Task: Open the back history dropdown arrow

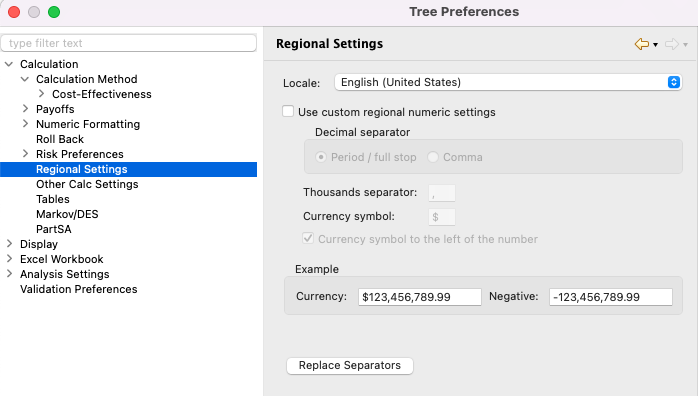Action: point(655,45)
